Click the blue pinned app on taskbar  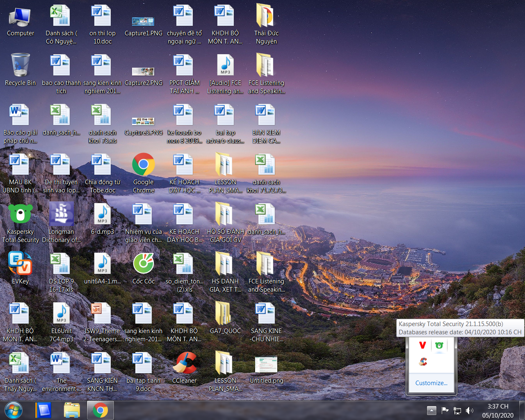click(43, 410)
